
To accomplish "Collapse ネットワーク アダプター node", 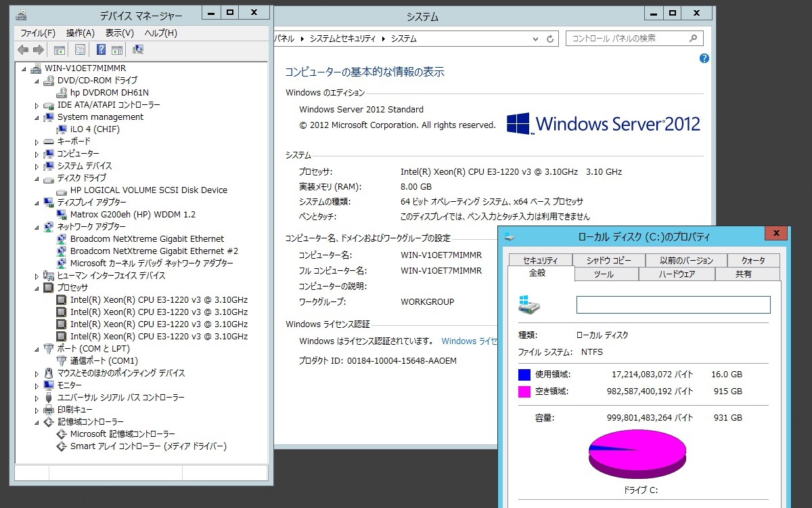I will pyautogui.click(x=37, y=227).
